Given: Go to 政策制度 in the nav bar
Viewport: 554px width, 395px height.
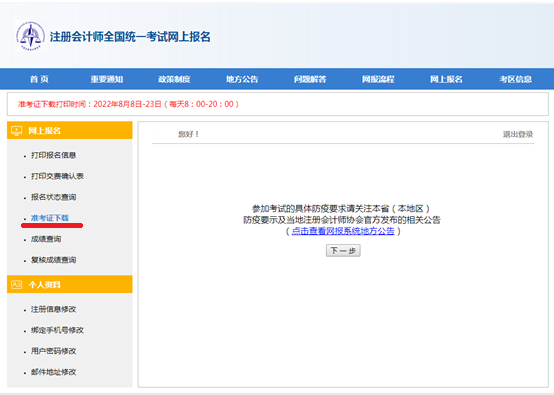Looking at the screenshot, I should [x=174, y=79].
